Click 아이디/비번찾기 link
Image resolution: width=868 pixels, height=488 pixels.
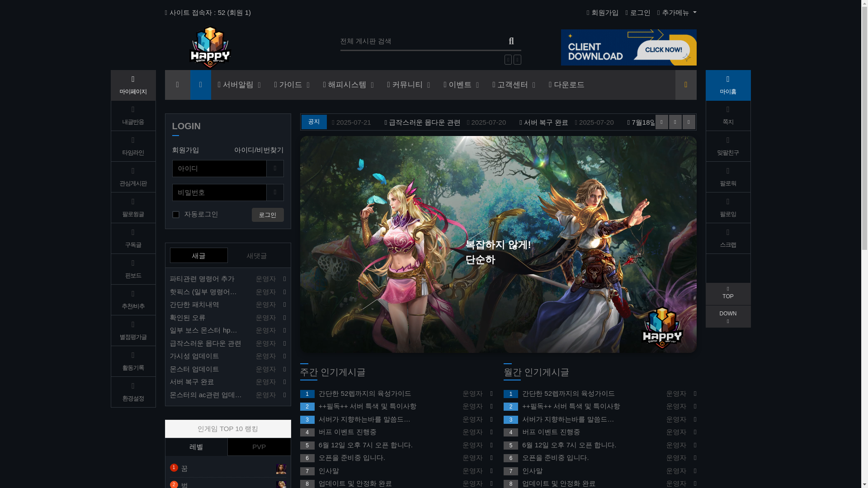(x=259, y=150)
